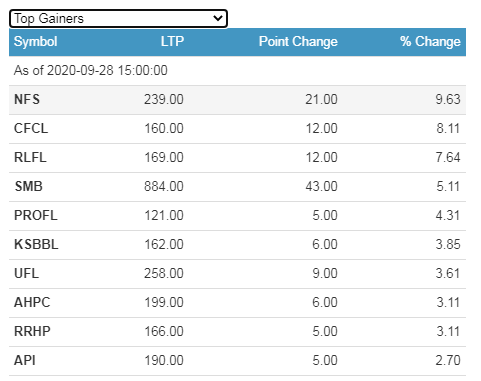Open the SMB stock symbol
481x381 pixels.
pyautogui.click(x=28, y=186)
